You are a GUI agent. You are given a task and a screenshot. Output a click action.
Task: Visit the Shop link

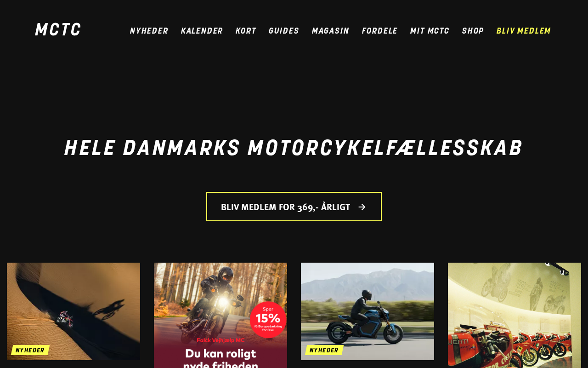tap(473, 31)
